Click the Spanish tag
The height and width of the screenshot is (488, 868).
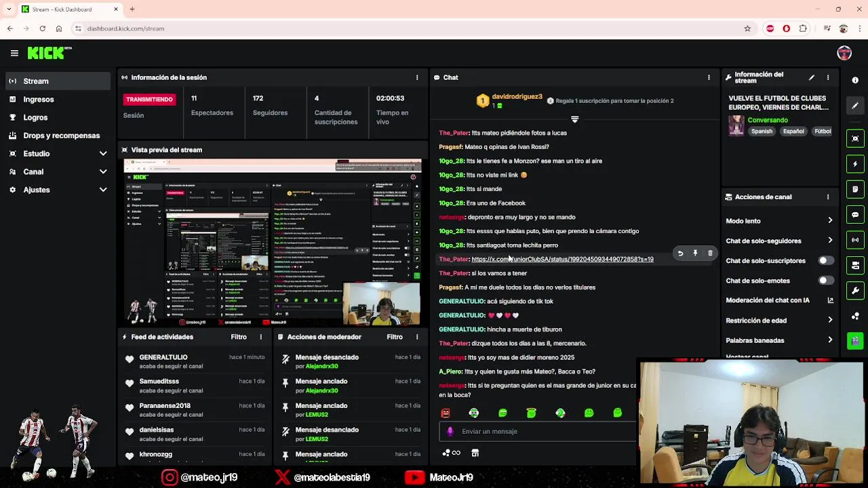(x=762, y=131)
